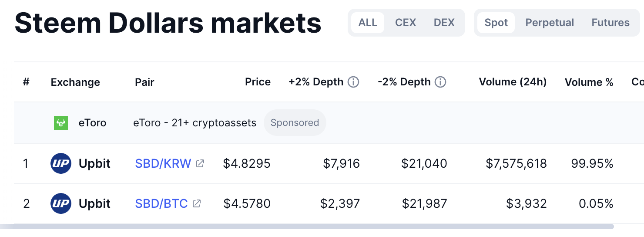Click eToro 21+ cryptoassets sponsored text
This screenshot has height=237, width=644.
click(x=195, y=123)
